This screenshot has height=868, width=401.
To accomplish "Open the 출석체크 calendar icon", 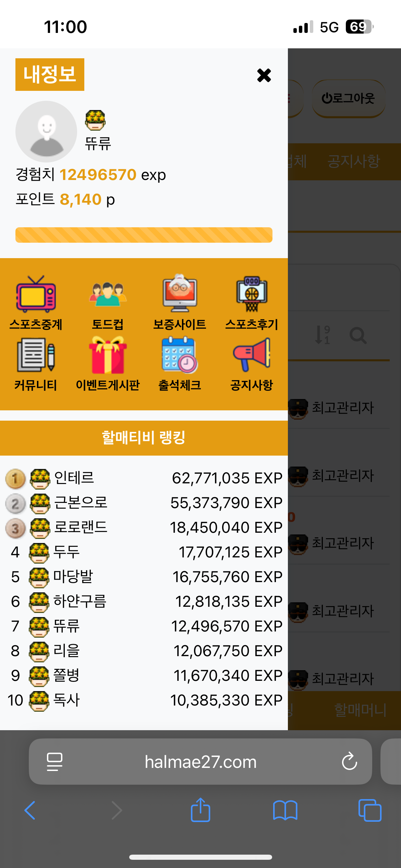I will [180, 355].
